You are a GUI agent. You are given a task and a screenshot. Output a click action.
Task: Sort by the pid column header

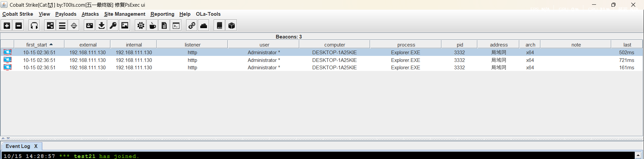[x=460, y=45]
